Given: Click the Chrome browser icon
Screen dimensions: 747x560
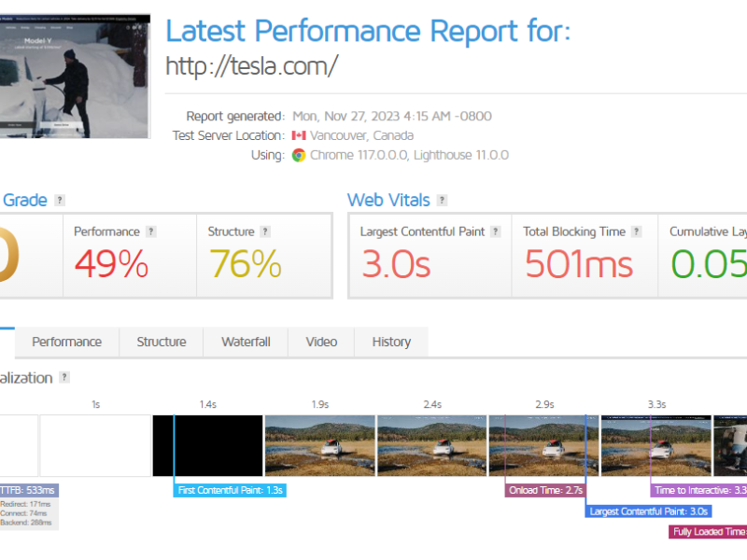Looking at the screenshot, I should (299, 155).
